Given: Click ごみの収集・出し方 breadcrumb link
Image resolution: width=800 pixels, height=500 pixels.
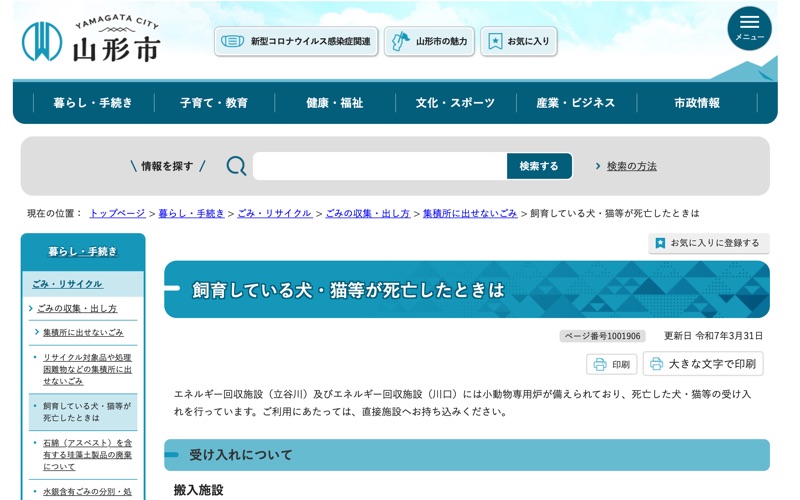Looking at the screenshot, I should pos(367,213).
